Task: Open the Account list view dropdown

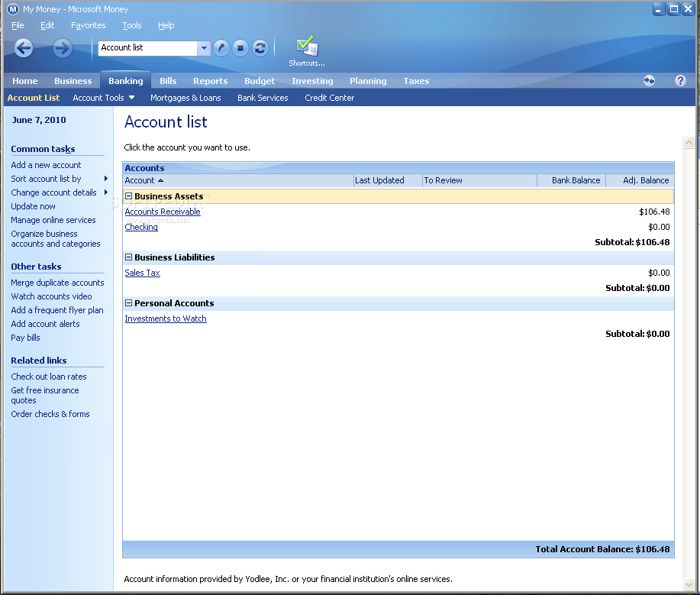Action: 203,47
